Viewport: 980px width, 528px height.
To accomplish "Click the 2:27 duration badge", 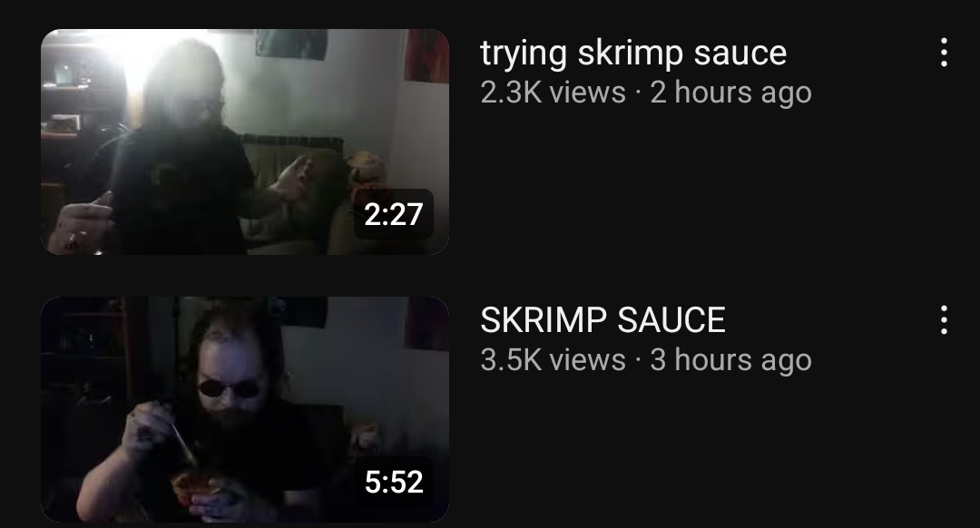I will point(394,214).
